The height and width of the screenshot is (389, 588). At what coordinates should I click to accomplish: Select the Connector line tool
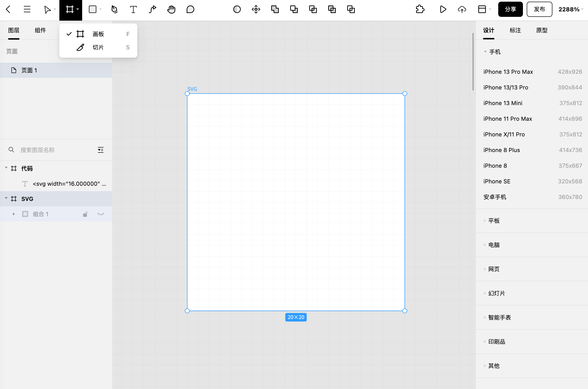152,9
